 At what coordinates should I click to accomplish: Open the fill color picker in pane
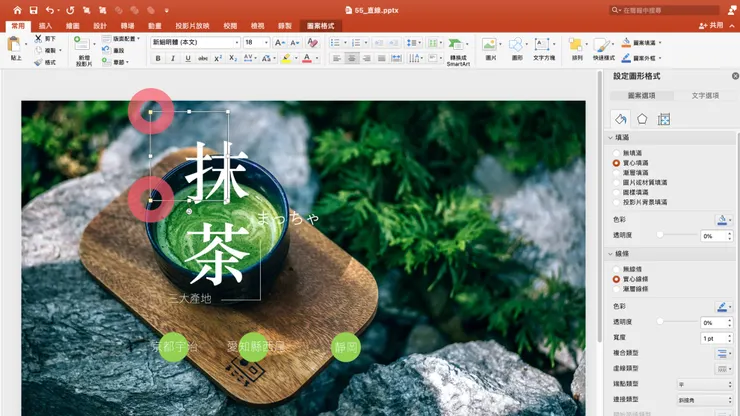click(x=723, y=220)
